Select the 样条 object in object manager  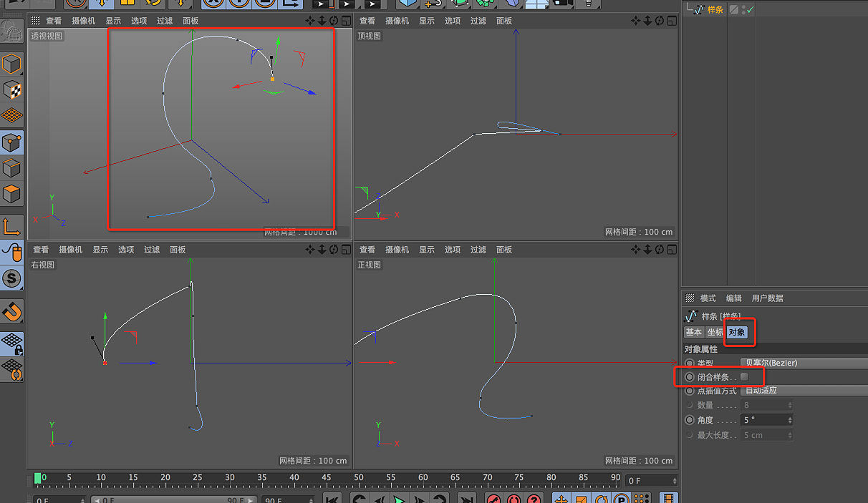click(x=715, y=10)
